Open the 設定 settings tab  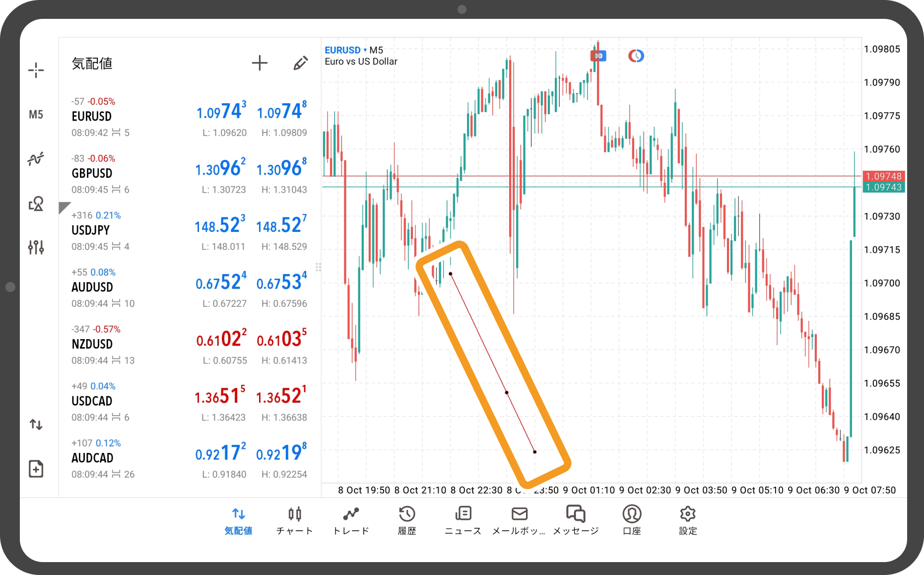[688, 520]
